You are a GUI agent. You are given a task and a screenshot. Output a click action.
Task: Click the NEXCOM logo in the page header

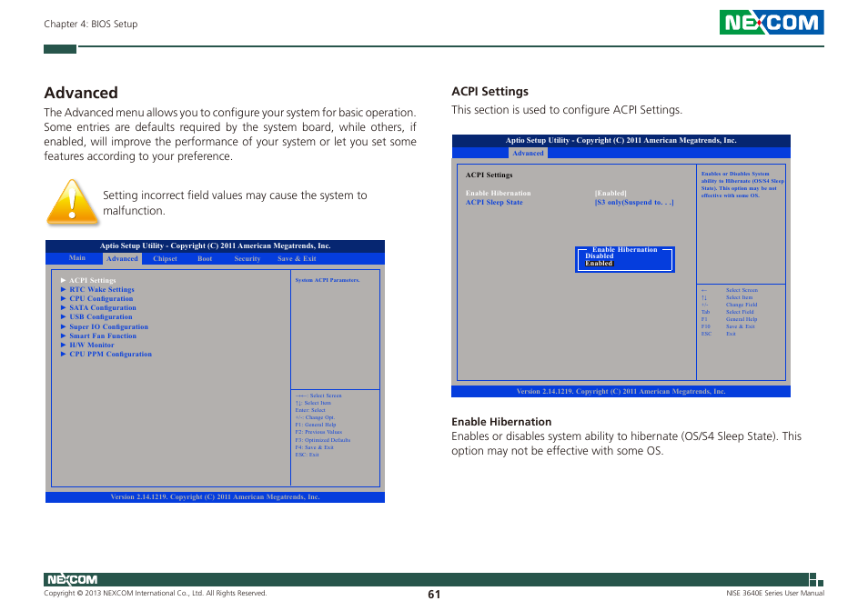point(772,22)
